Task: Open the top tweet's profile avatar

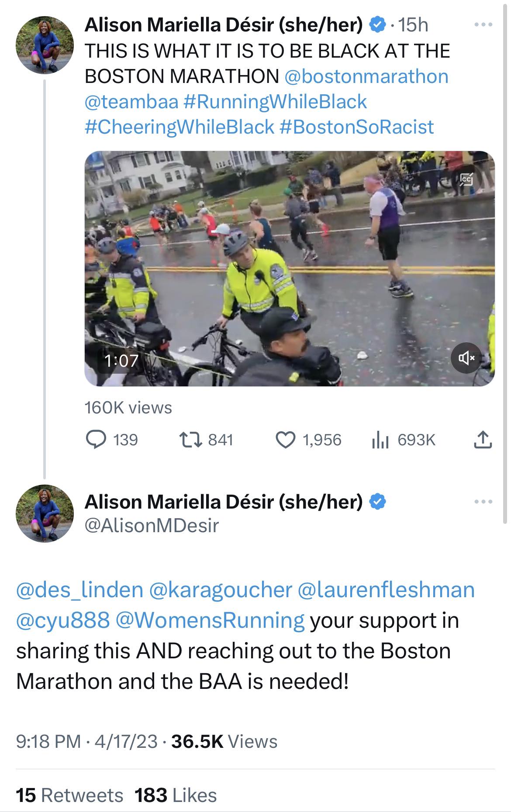Action: click(x=44, y=45)
